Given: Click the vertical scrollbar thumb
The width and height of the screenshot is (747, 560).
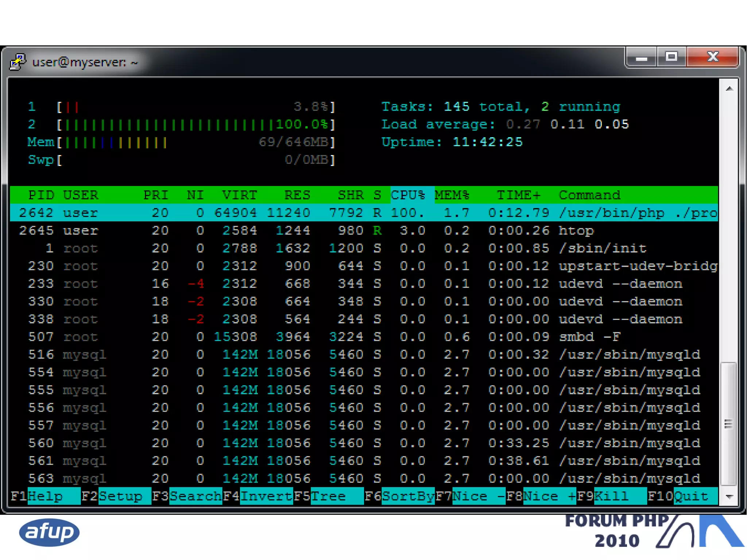Looking at the screenshot, I should [728, 423].
